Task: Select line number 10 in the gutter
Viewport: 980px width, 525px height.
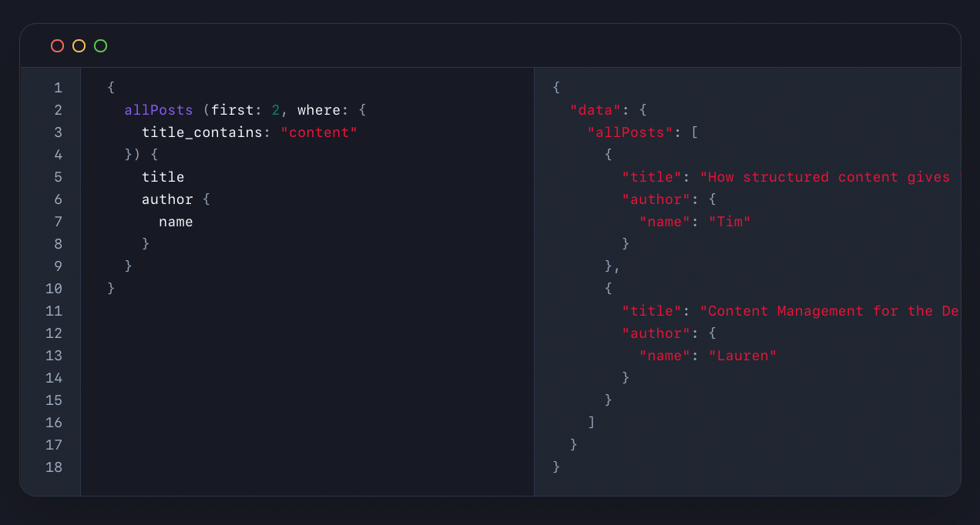Action: (x=54, y=289)
